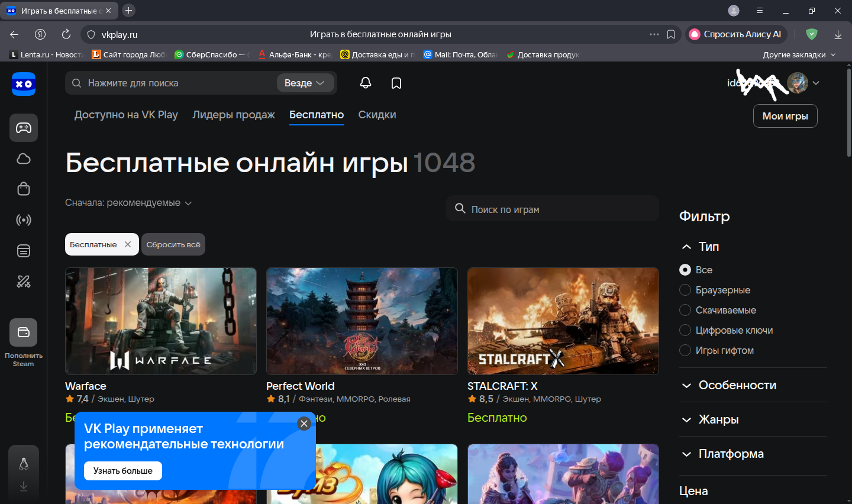The height and width of the screenshot is (504, 852).
Task: Click the Мои игры button
Action: point(785,116)
